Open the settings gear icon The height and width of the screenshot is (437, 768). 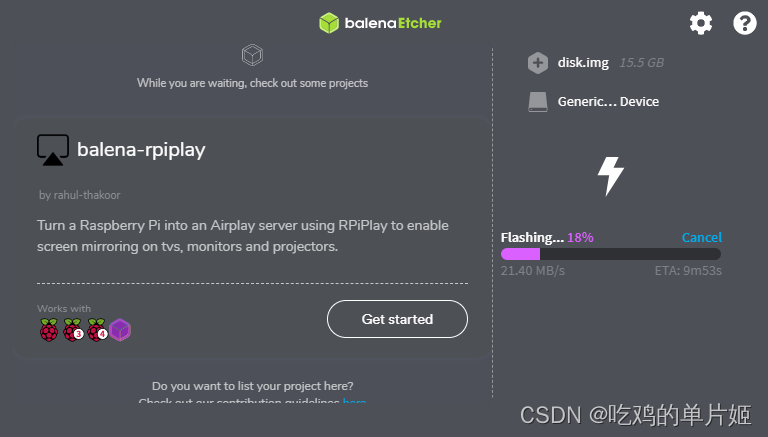click(701, 23)
